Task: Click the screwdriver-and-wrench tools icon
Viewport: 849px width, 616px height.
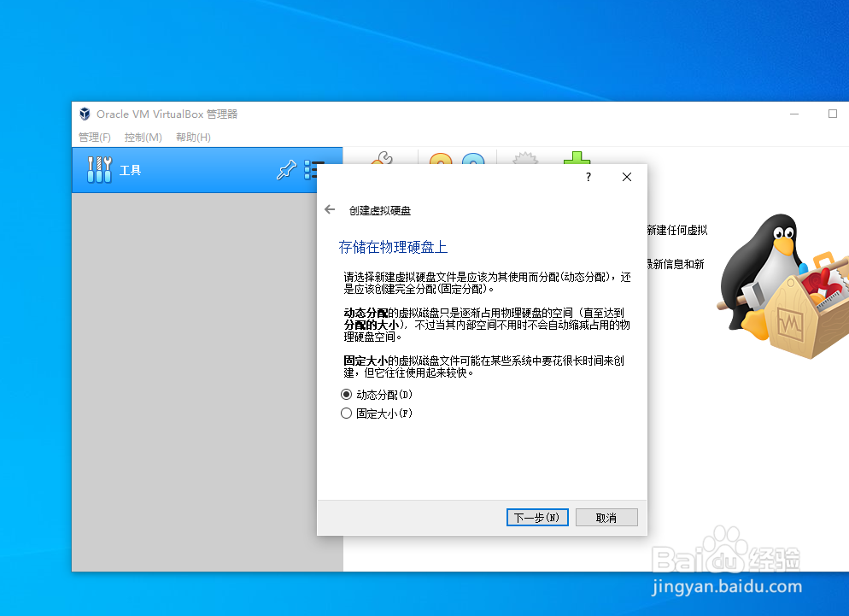Action: (100, 169)
